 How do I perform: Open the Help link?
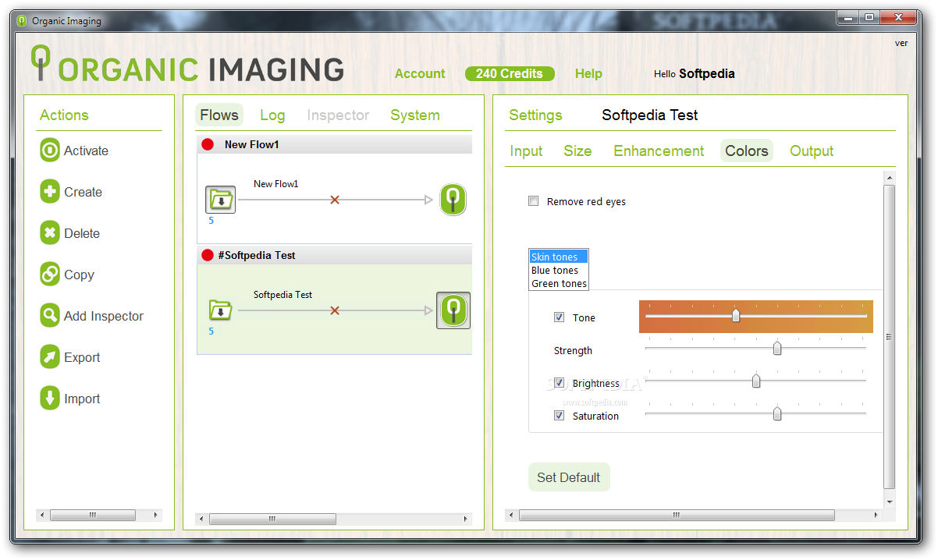pyautogui.click(x=588, y=73)
